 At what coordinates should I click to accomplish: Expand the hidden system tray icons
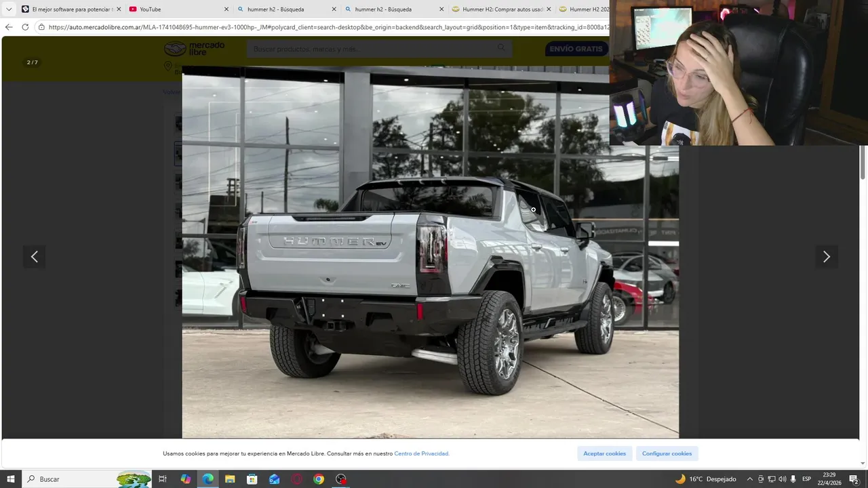click(x=749, y=479)
